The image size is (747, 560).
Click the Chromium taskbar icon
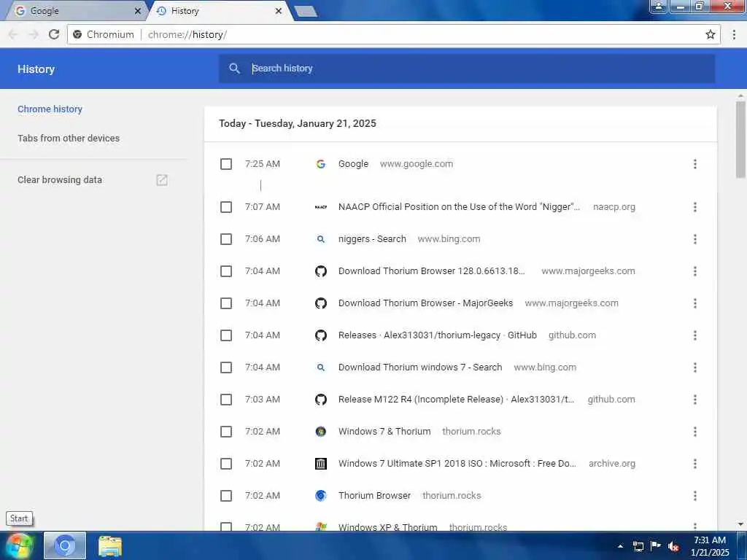pyautogui.click(x=65, y=545)
